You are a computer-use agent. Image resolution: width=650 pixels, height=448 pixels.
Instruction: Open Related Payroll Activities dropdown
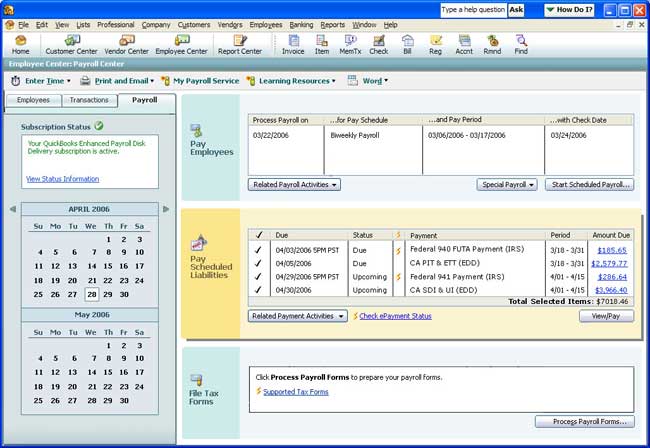(x=294, y=185)
